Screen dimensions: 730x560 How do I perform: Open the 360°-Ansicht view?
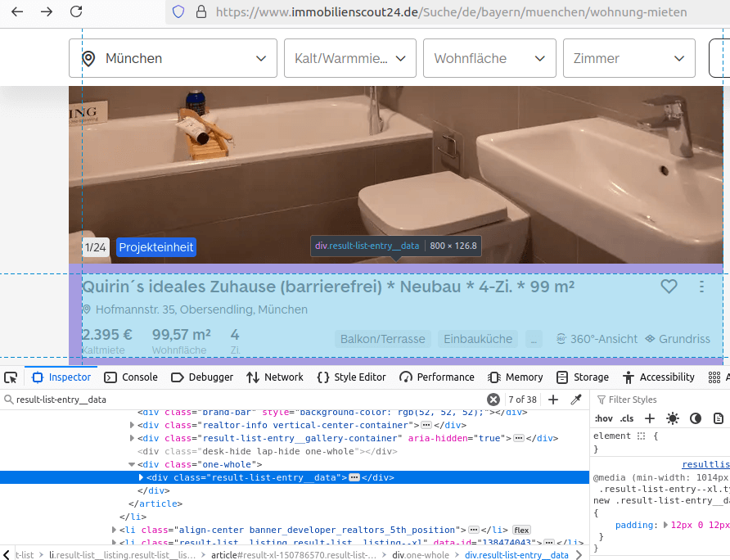point(597,339)
